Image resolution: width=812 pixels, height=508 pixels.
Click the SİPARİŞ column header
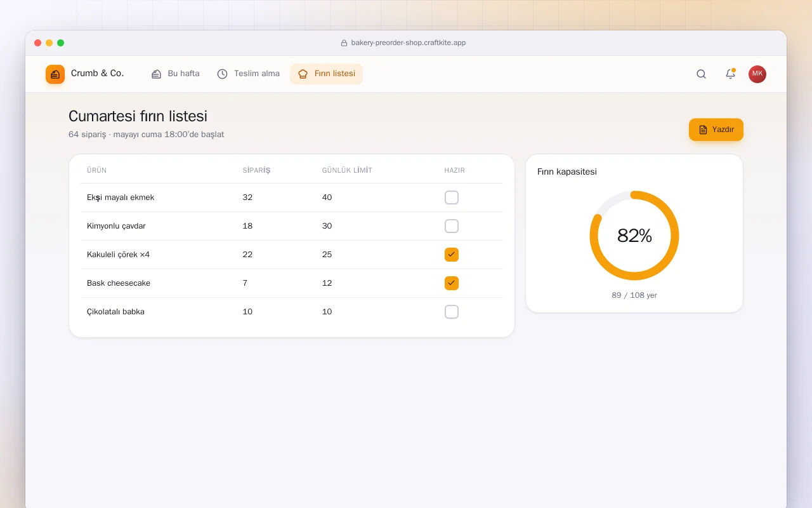pyautogui.click(x=256, y=171)
